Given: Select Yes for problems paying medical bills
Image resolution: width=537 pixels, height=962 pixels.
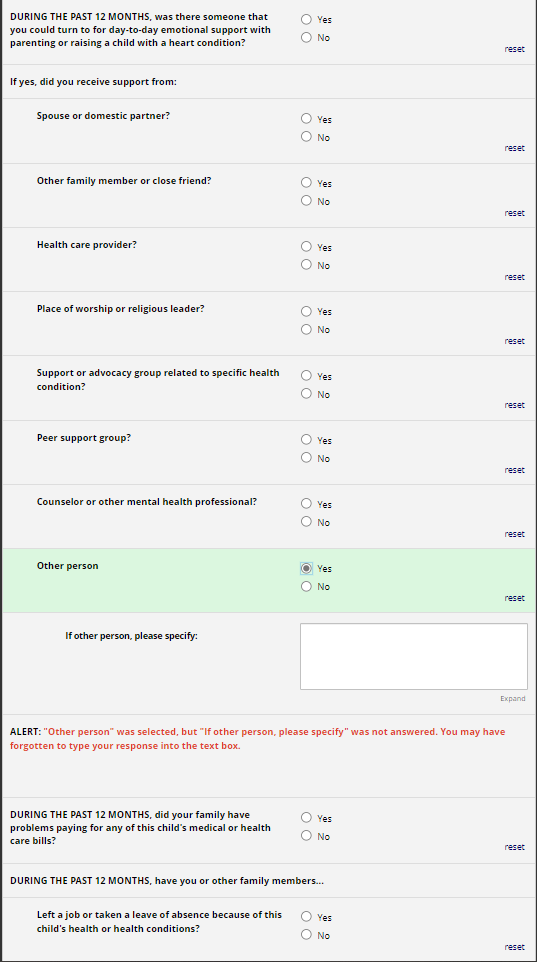Looking at the screenshot, I should [306, 818].
